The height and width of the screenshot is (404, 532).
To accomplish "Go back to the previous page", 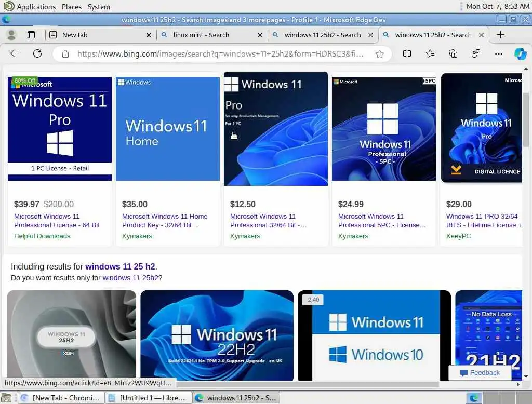I will (15, 53).
